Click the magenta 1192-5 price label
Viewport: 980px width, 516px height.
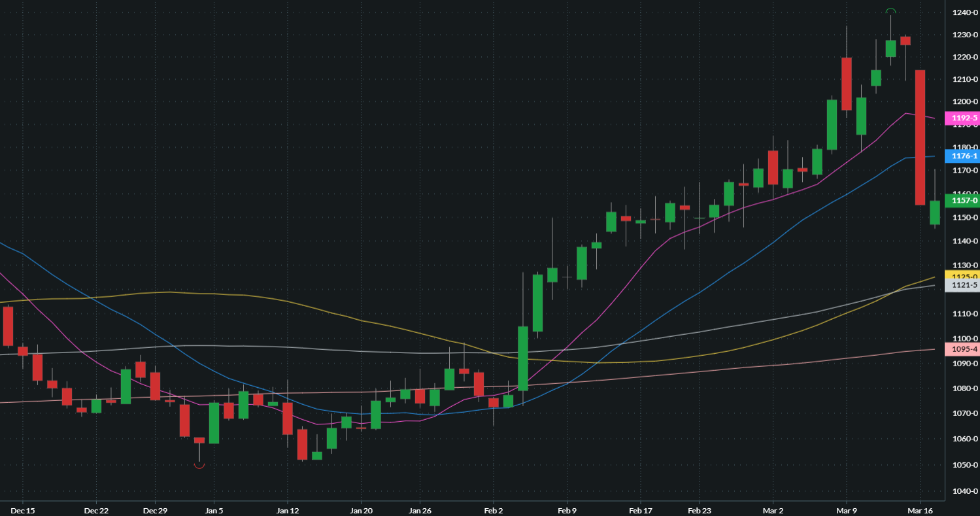tap(961, 118)
